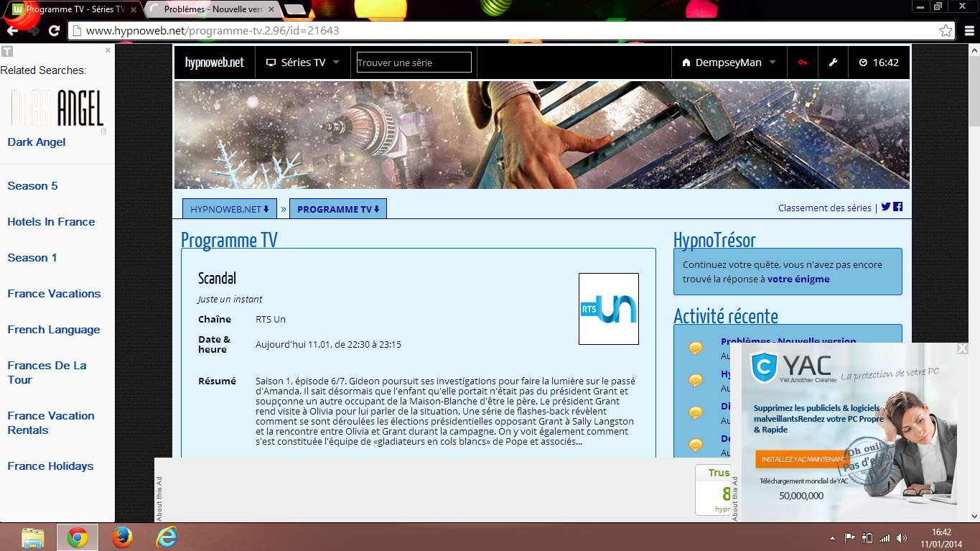Show hidden tray icons arrow

[x=833, y=538]
